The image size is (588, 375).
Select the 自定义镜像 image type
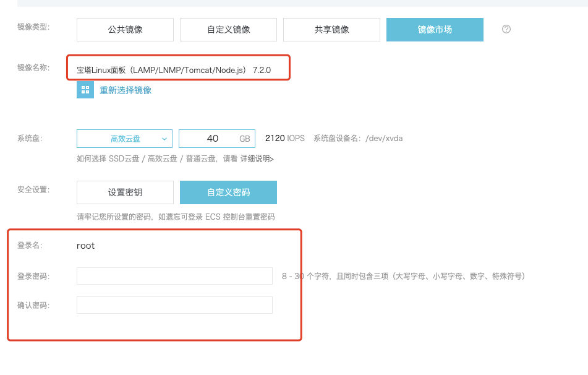pos(228,30)
